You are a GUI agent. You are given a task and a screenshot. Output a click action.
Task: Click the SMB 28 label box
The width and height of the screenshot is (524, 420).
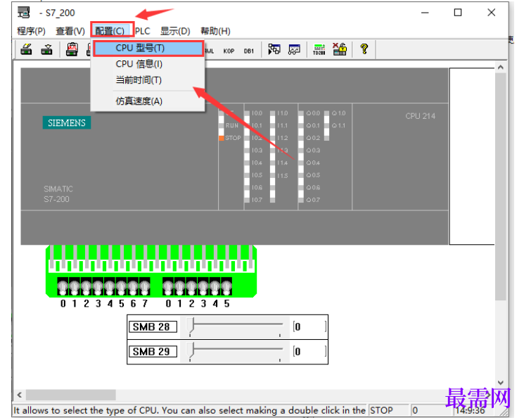[153, 326]
